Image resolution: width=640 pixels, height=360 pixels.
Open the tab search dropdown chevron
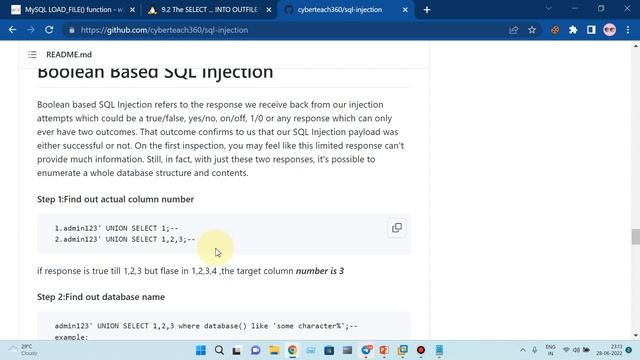tap(549, 9)
